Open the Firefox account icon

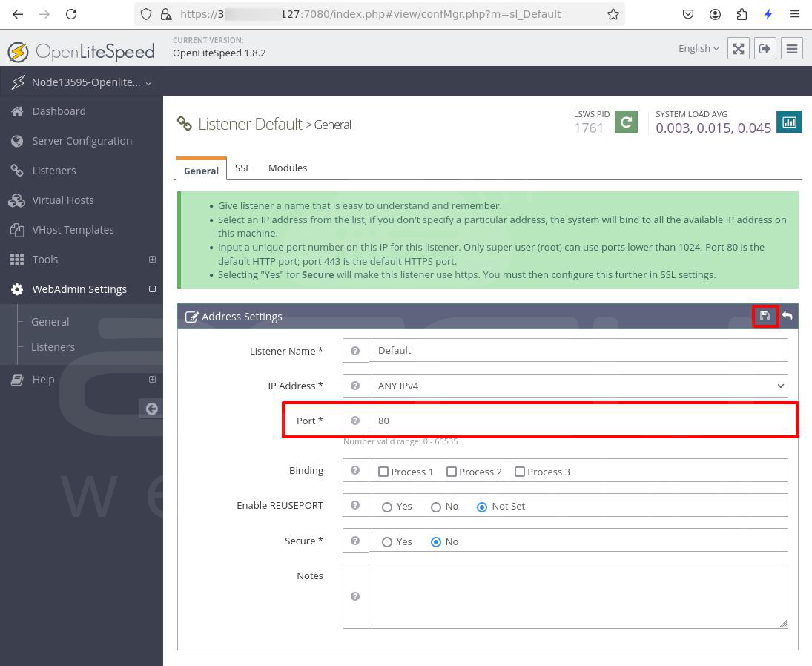tap(715, 14)
